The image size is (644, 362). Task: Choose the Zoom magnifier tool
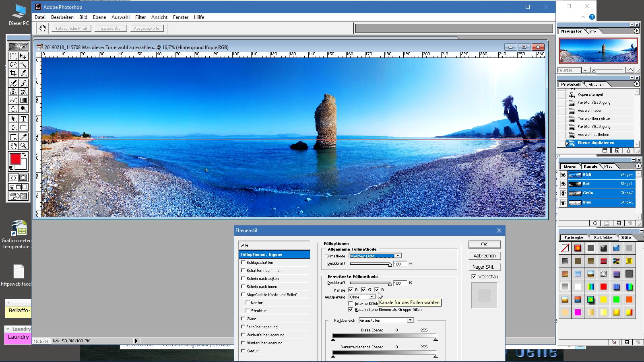tap(23, 146)
